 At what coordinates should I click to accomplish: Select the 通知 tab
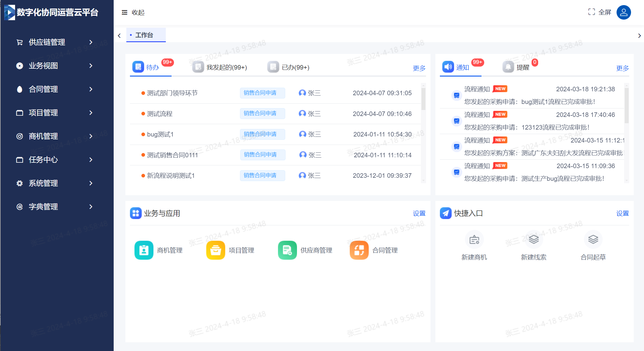[460, 67]
